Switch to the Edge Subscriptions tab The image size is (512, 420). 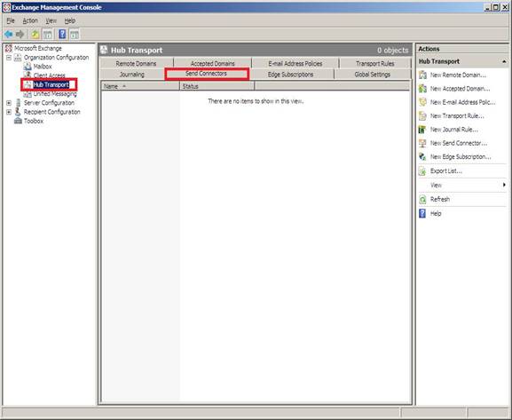291,75
